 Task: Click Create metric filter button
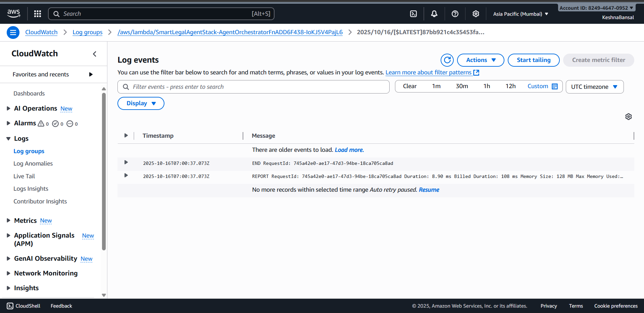599,60
